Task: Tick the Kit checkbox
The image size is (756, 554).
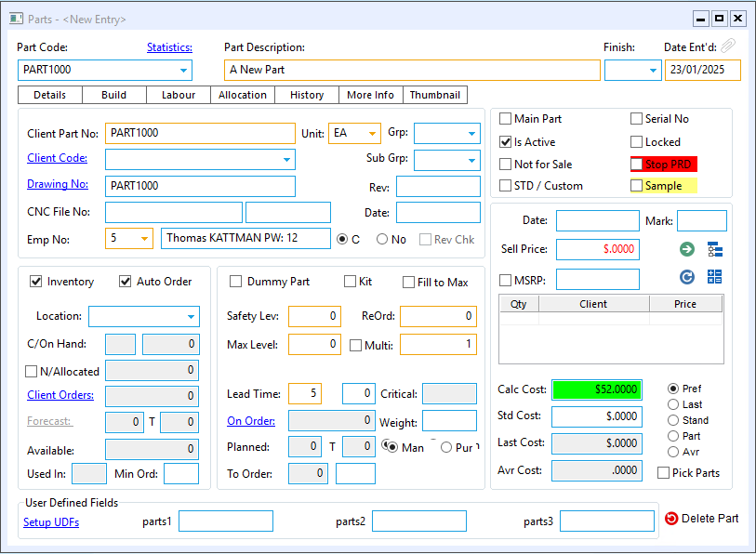Action: (x=350, y=281)
